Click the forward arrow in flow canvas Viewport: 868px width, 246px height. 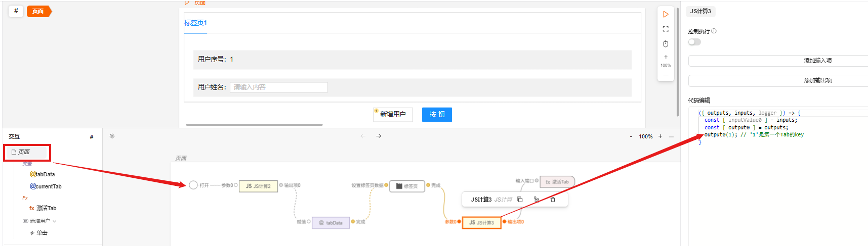(379, 136)
